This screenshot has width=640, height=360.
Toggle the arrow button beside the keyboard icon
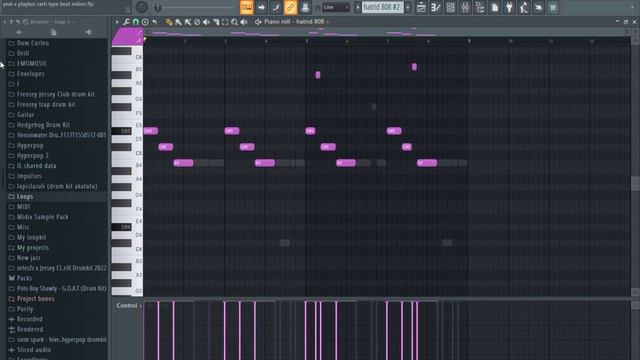tap(261, 7)
